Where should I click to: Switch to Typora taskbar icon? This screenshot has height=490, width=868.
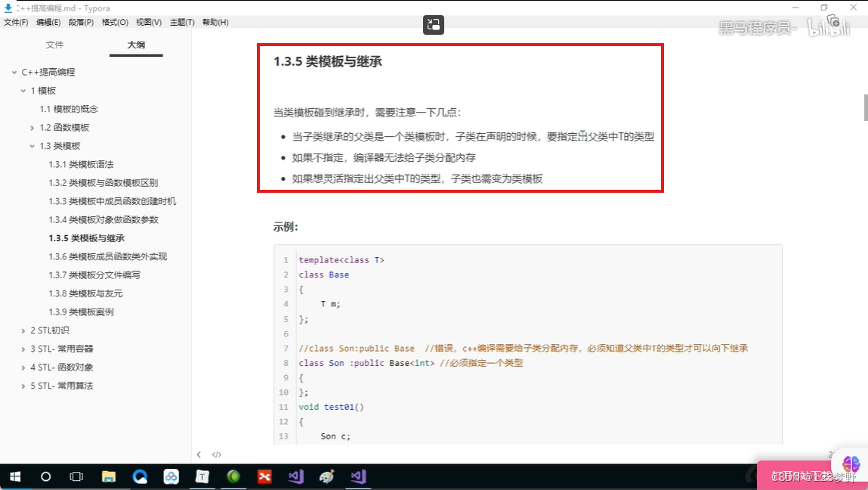(202, 476)
